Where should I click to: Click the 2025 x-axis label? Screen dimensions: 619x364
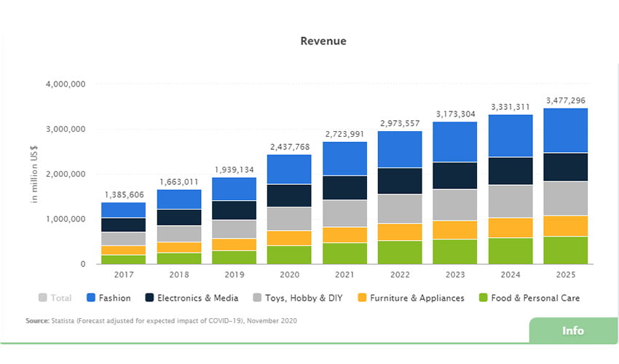tap(566, 274)
